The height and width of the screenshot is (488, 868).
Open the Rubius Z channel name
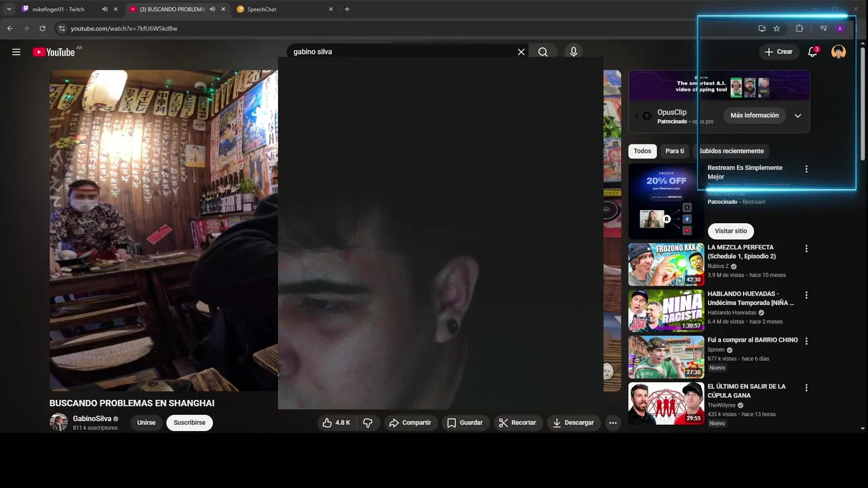pyautogui.click(x=718, y=266)
